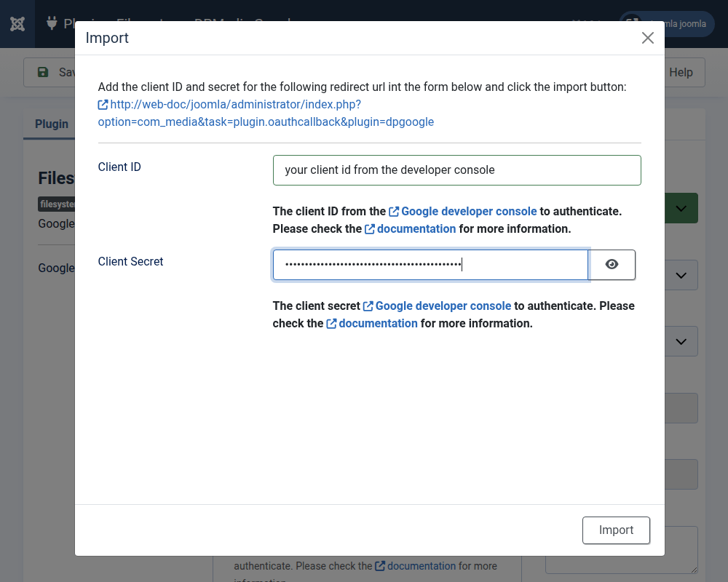
Task: Click the plug icon in the title bar
Action: [x=52, y=24]
